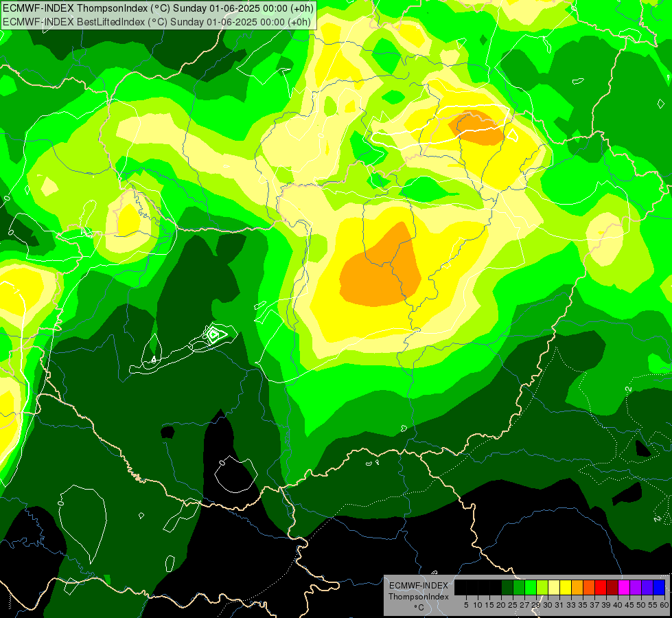The height and width of the screenshot is (618, 672).
Task: Click the legend tick value 33
Action: 571,604
